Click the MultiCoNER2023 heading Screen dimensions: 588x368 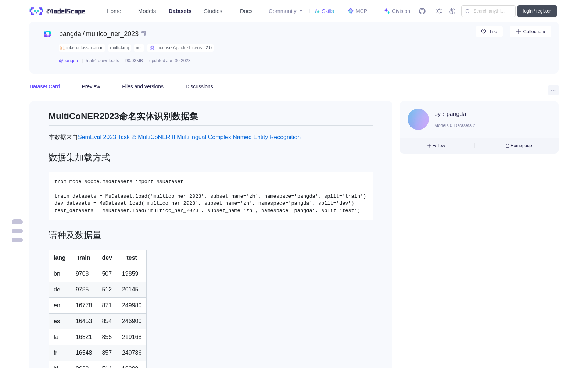(x=123, y=116)
